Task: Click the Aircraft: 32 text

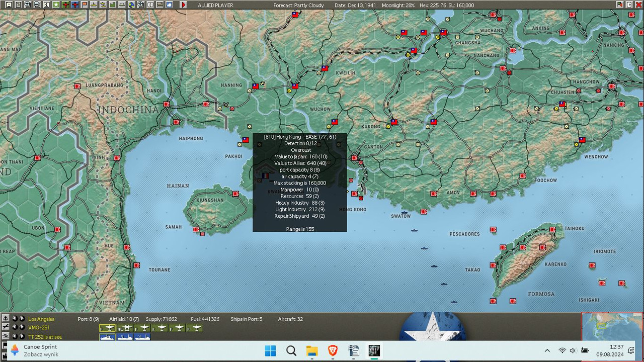Action: pos(291,319)
